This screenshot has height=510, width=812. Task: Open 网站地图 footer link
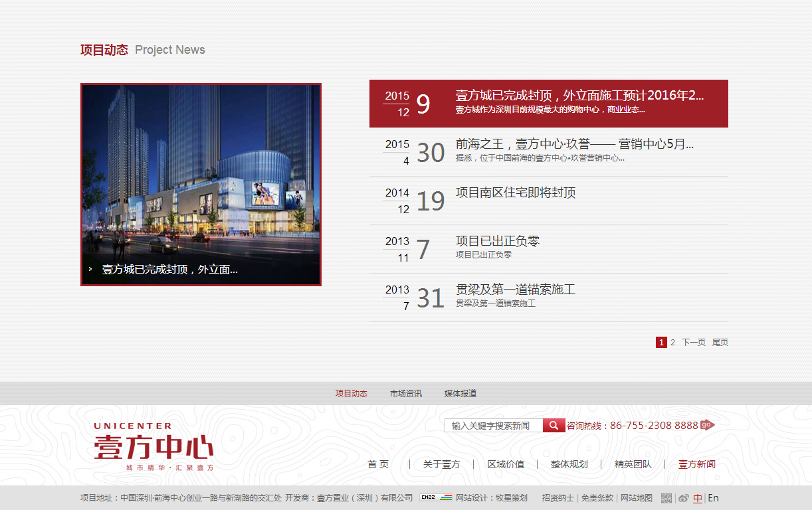coord(637,498)
